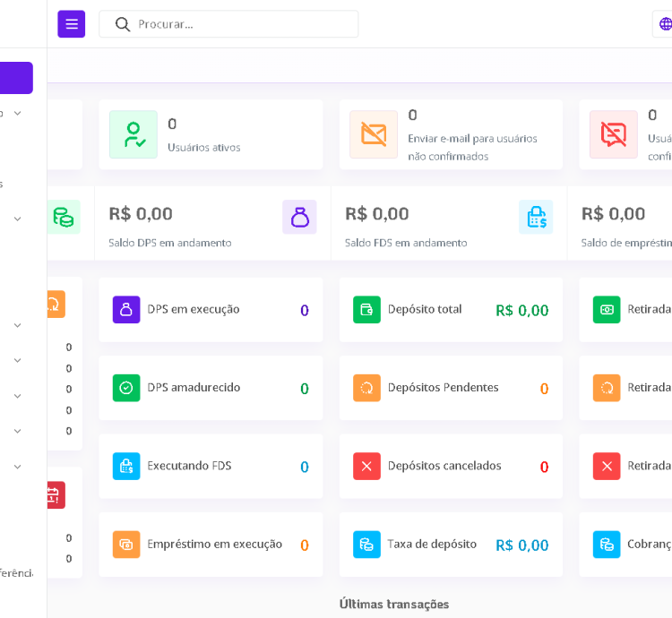672x618 pixels.
Task: Click the green active users icon
Action: click(x=134, y=134)
